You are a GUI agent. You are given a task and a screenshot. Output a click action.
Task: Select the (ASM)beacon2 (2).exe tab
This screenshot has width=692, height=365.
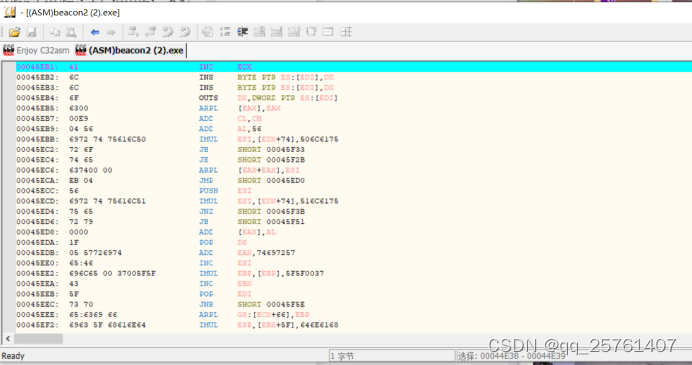pos(130,50)
